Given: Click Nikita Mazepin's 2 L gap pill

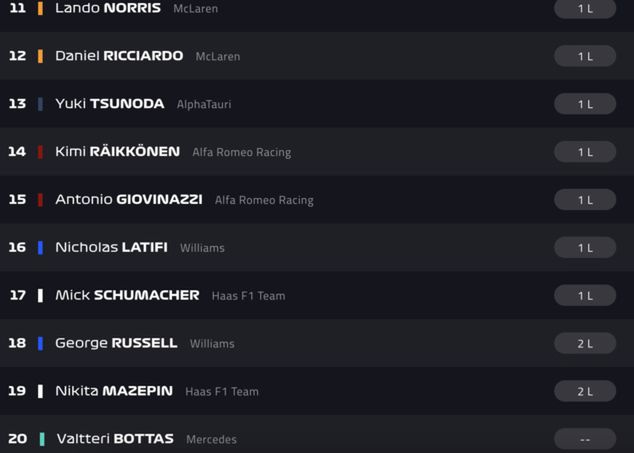Looking at the screenshot, I should coord(585,391).
